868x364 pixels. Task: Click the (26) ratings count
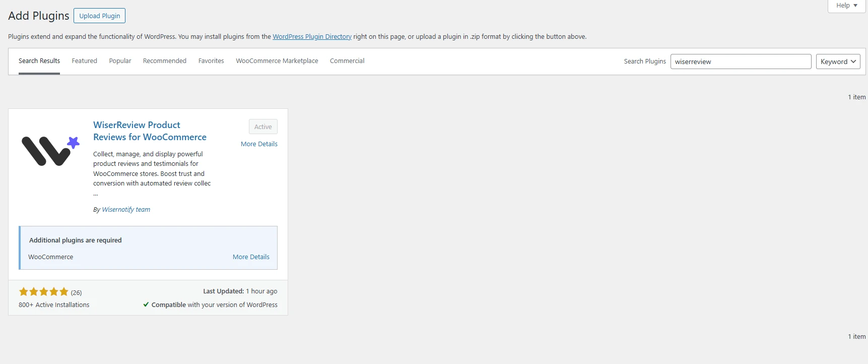click(76, 292)
